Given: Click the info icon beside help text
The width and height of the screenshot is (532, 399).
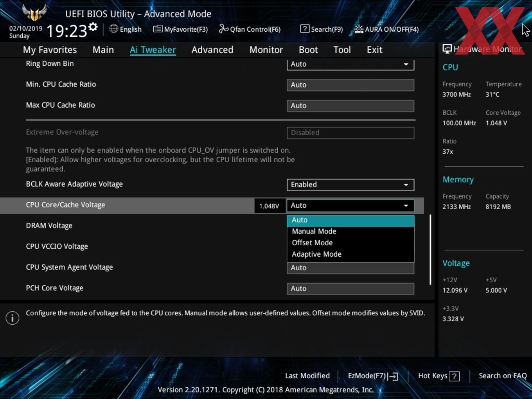Looking at the screenshot, I should point(13,318).
